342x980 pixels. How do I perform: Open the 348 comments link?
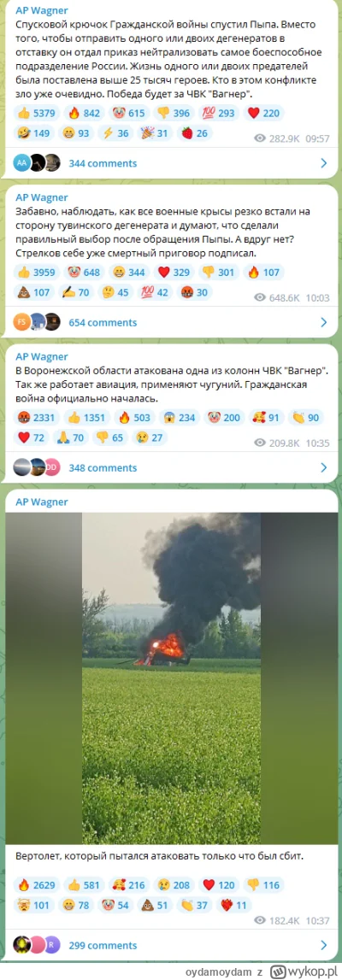(103, 467)
